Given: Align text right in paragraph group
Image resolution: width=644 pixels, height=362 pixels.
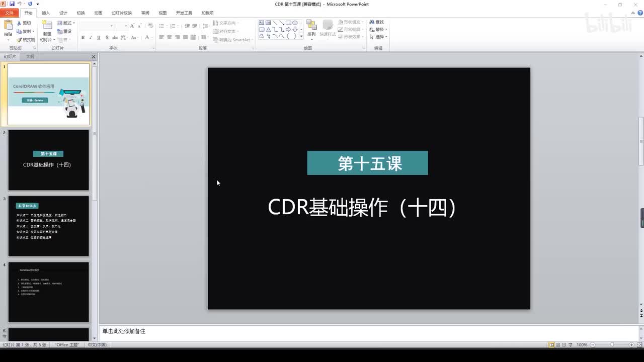Looking at the screenshot, I should 178,37.
